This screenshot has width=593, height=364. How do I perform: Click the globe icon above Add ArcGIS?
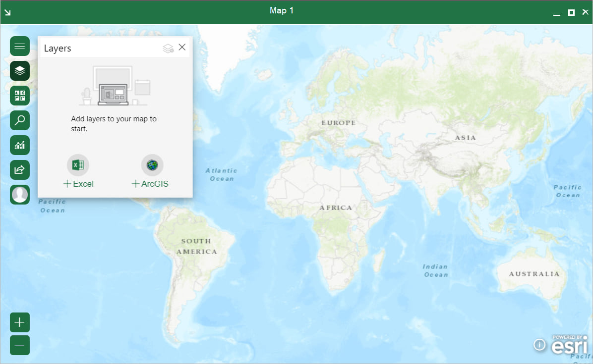[x=152, y=165]
